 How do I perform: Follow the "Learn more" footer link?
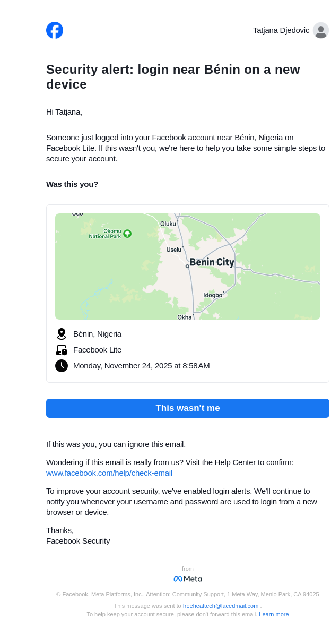274,614
